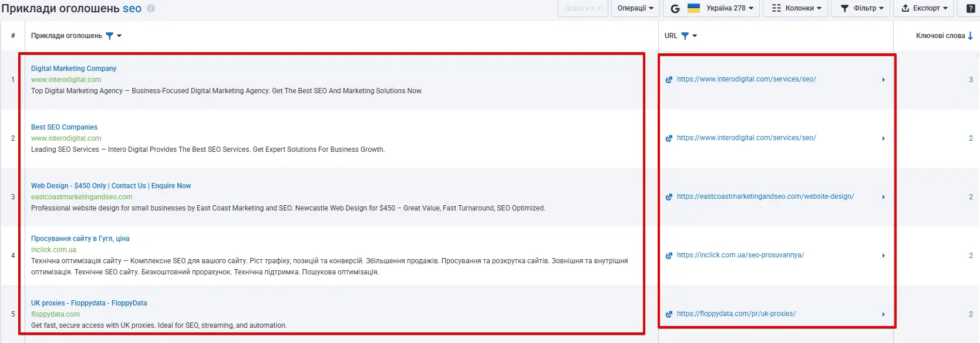Click the seo keyword link in heading
The image size is (980, 343).
tap(132, 9)
